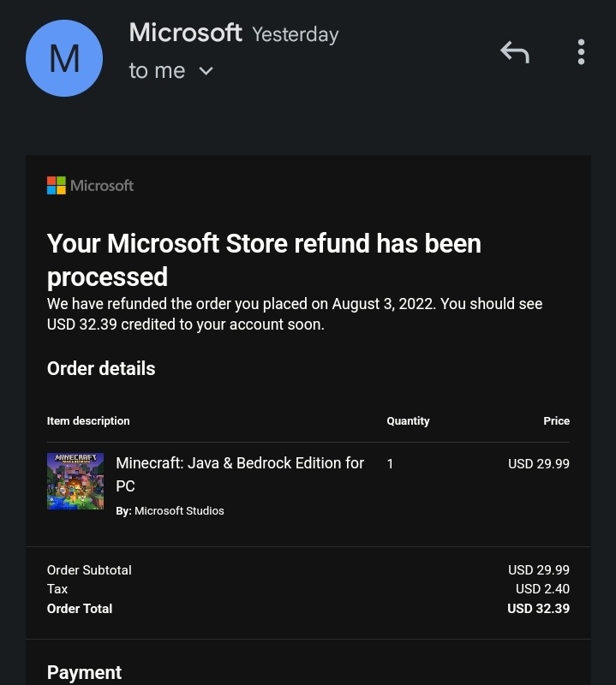
Task: Tap the reply arrow icon
Action: point(515,52)
